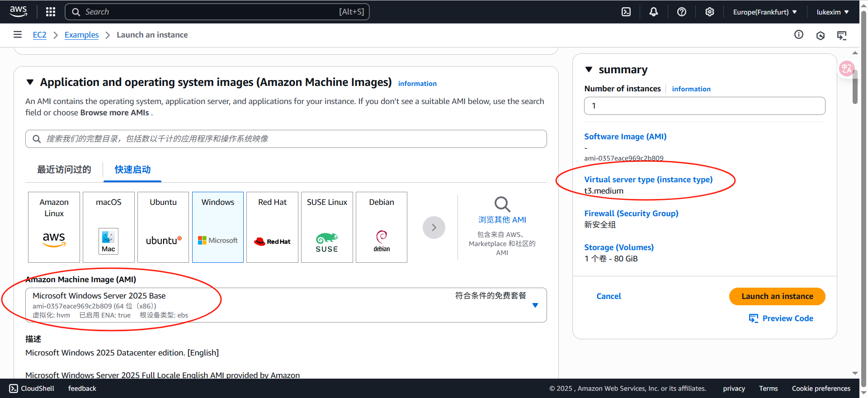Open CloudShell from the top bar icon
This screenshot has height=398, width=868.
tap(626, 12)
